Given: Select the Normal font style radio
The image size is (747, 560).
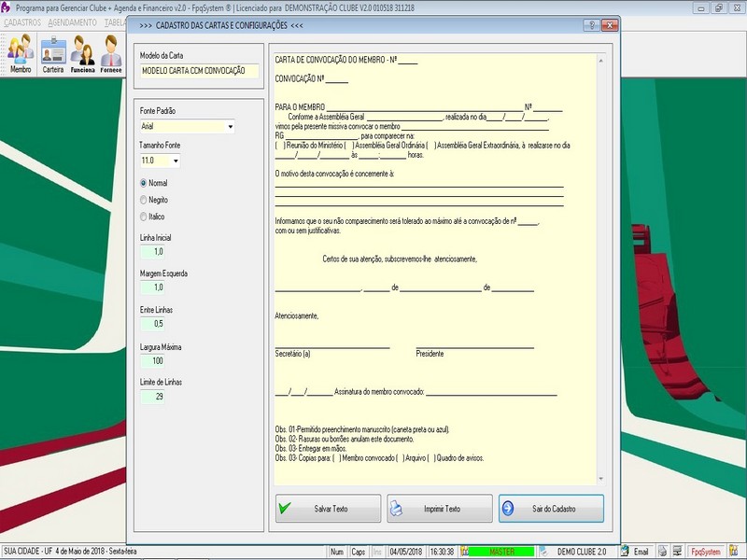Looking at the screenshot, I should click(143, 183).
